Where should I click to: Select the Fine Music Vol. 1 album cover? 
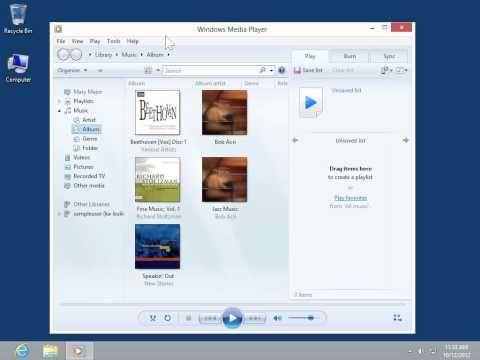158,180
